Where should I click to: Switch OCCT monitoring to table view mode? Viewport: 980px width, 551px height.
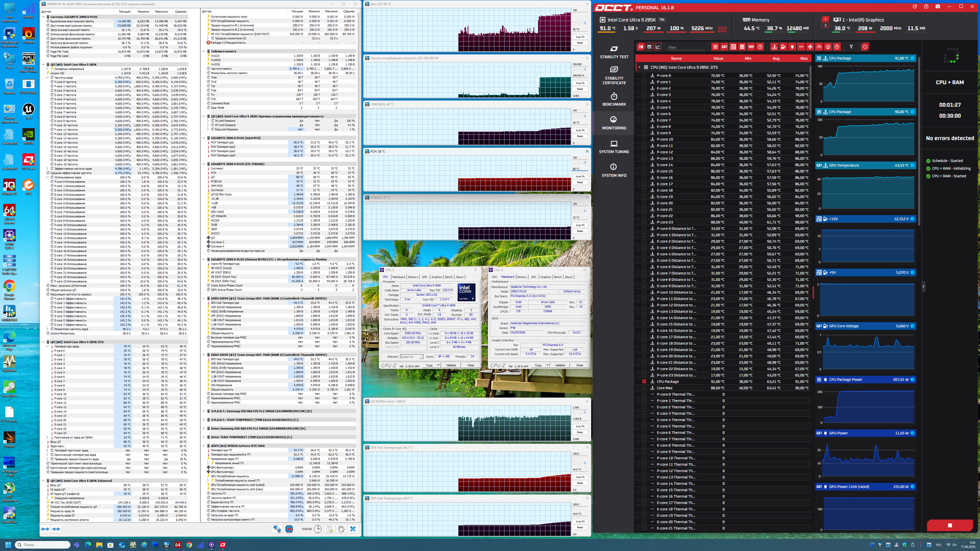click(649, 47)
